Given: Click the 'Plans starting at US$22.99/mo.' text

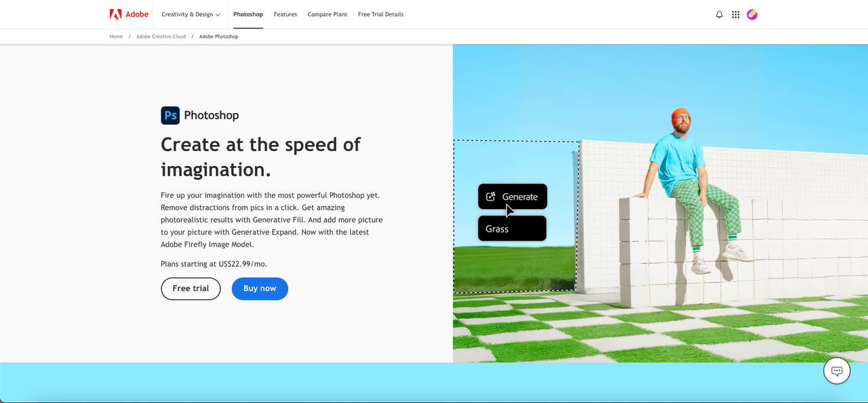Looking at the screenshot, I should [214, 264].
